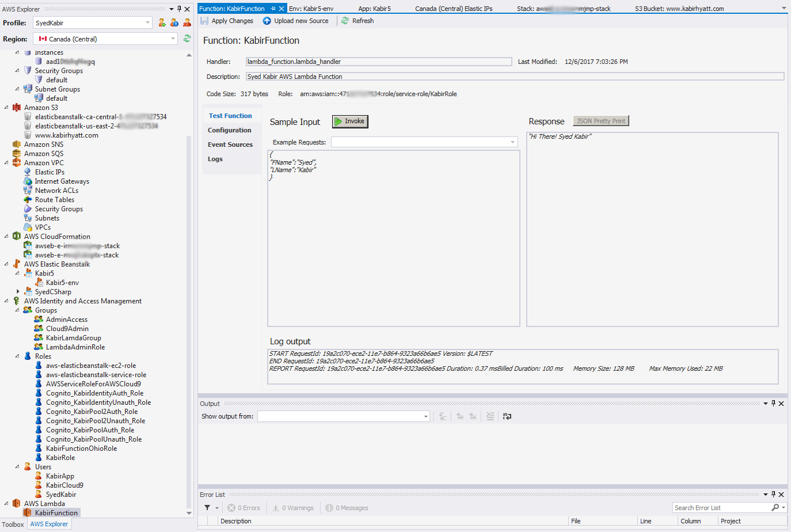Select the Test Function section tab
The height and width of the screenshot is (532, 791).
(x=230, y=116)
